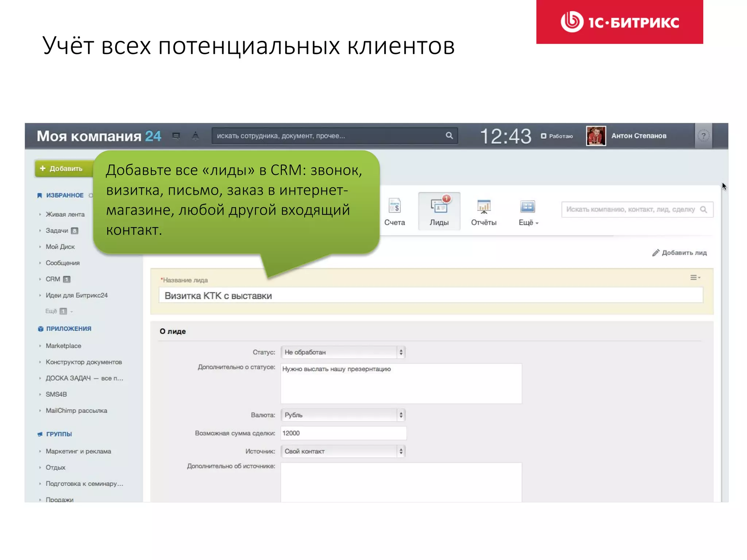Click Задачи counter badge 8

click(x=74, y=231)
